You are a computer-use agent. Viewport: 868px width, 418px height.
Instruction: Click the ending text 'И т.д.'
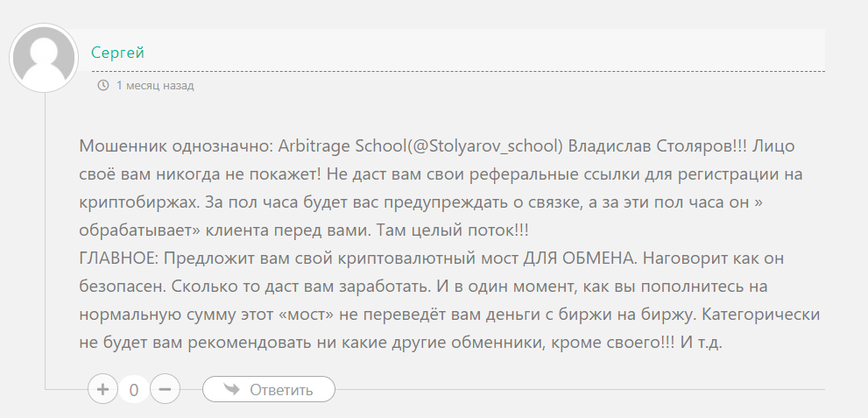[x=701, y=343]
